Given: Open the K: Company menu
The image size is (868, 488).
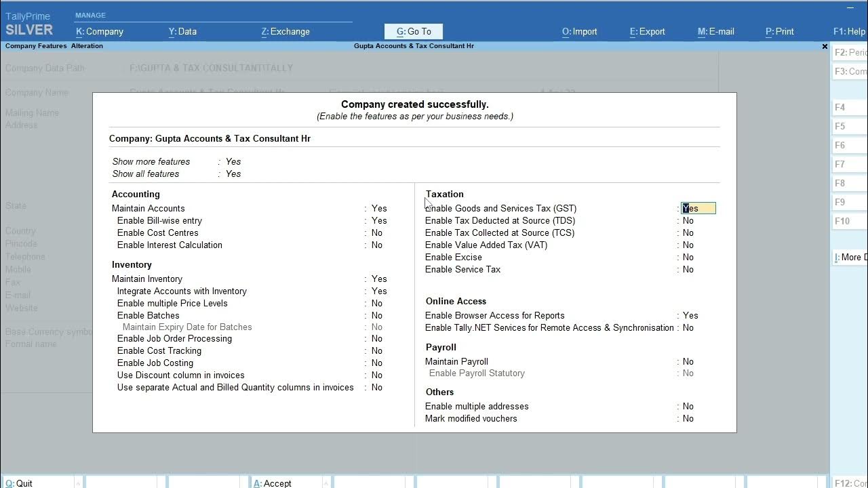Looking at the screenshot, I should tap(100, 31).
